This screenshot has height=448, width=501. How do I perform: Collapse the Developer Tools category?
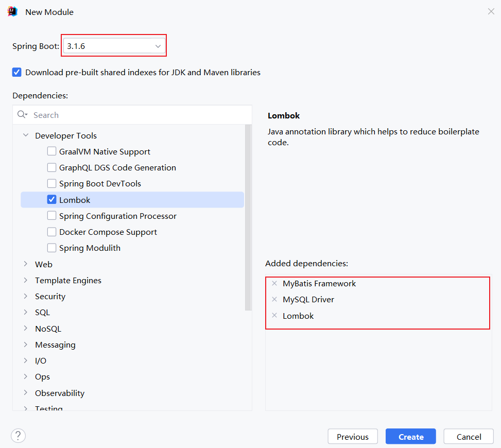pyautogui.click(x=26, y=135)
